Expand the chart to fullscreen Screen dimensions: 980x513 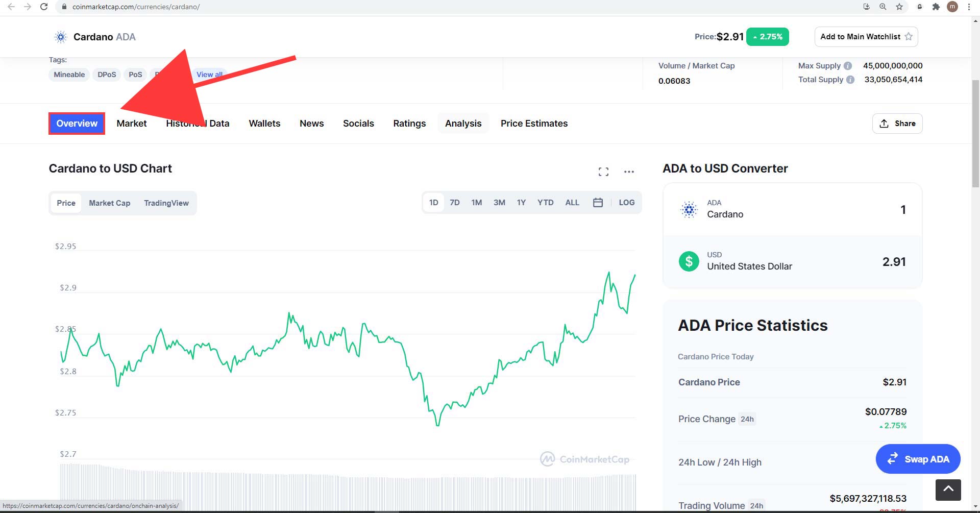pyautogui.click(x=603, y=172)
